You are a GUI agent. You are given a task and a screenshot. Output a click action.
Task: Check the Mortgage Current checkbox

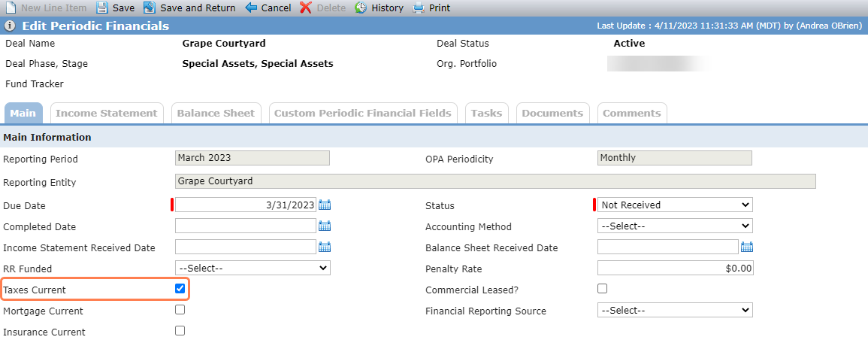pos(180,310)
